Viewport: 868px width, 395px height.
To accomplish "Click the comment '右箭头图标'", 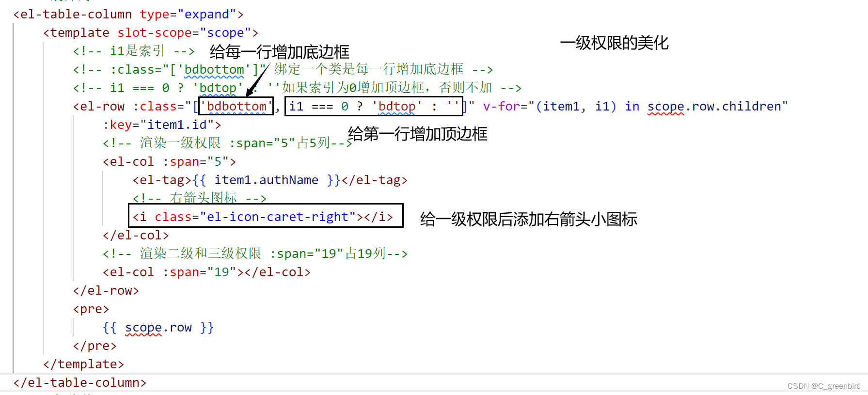I will coord(199,198).
